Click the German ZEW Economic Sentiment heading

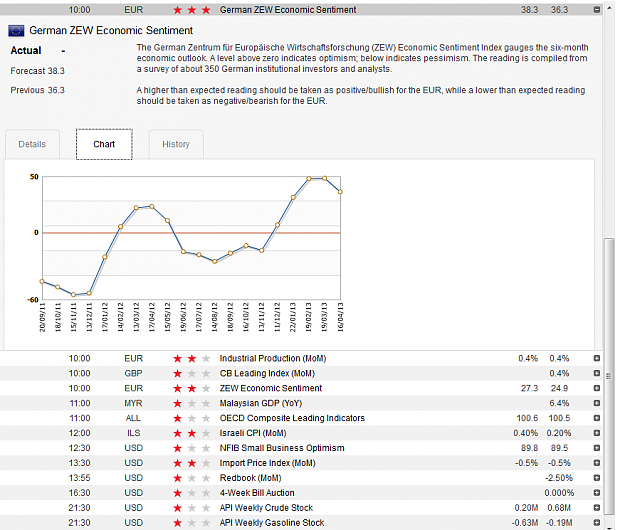click(111, 31)
